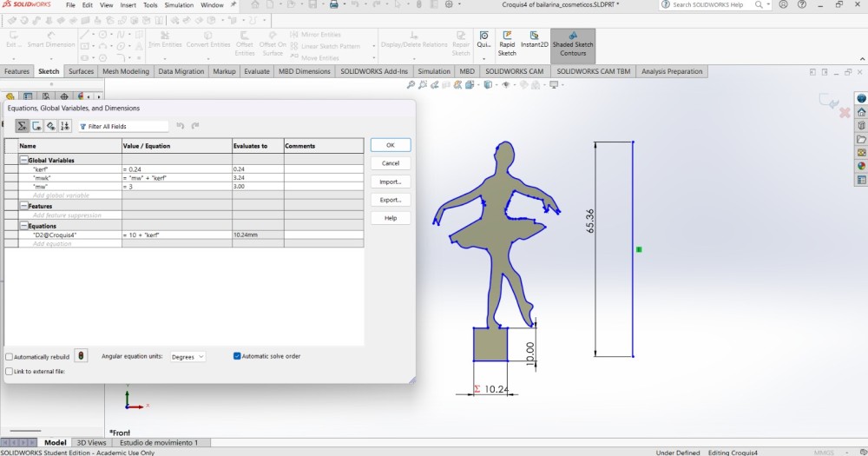The height and width of the screenshot is (456, 868).
Task: Enable Automatically rebuild checkbox
Action: [x=10, y=357]
